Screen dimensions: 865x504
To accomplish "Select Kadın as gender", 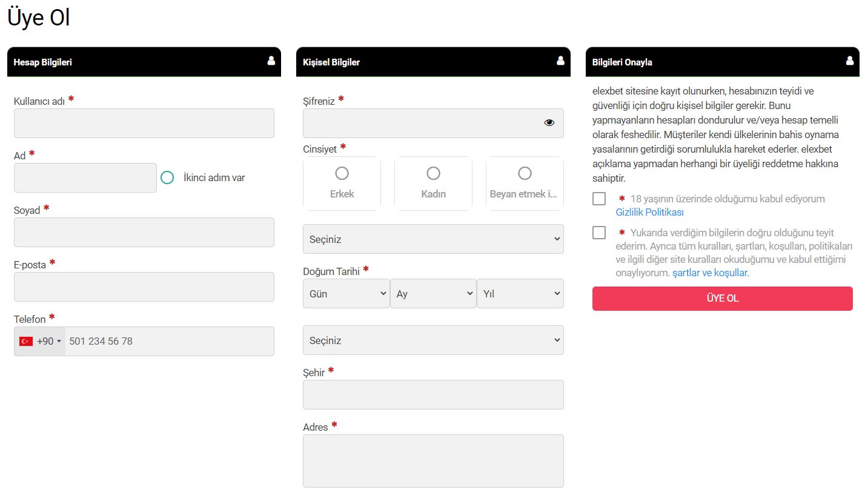I will click(x=433, y=174).
